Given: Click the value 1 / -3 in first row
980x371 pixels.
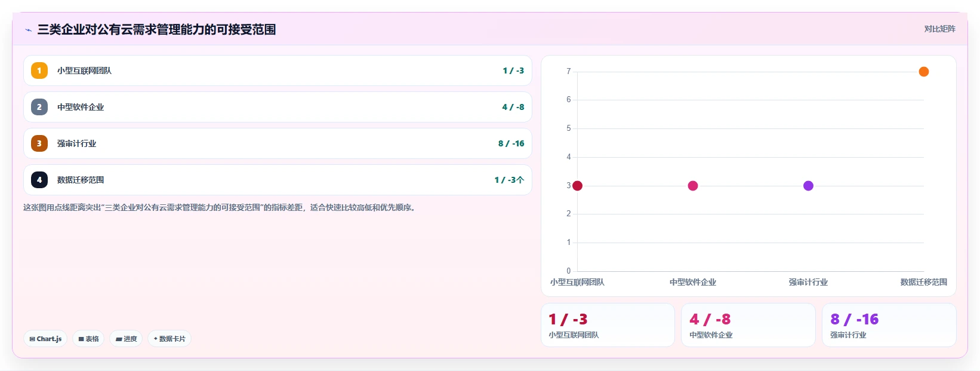Looking at the screenshot, I should coord(513,70).
